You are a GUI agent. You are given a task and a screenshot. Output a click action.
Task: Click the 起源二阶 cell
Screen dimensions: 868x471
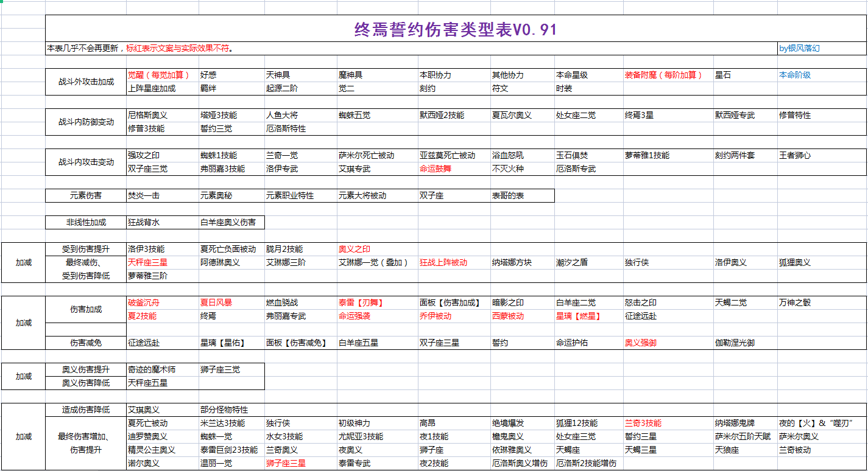(x=301, y=88)
